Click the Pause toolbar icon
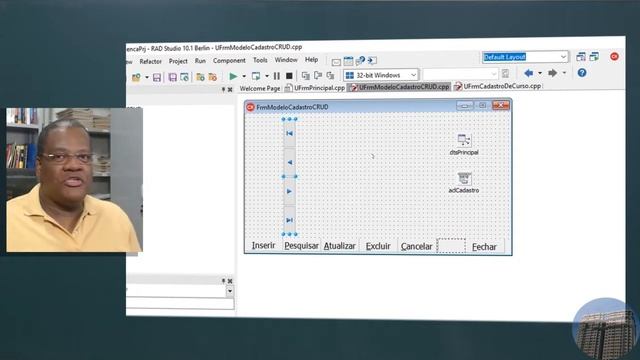640x360 pixels. [x=277, y=76]
